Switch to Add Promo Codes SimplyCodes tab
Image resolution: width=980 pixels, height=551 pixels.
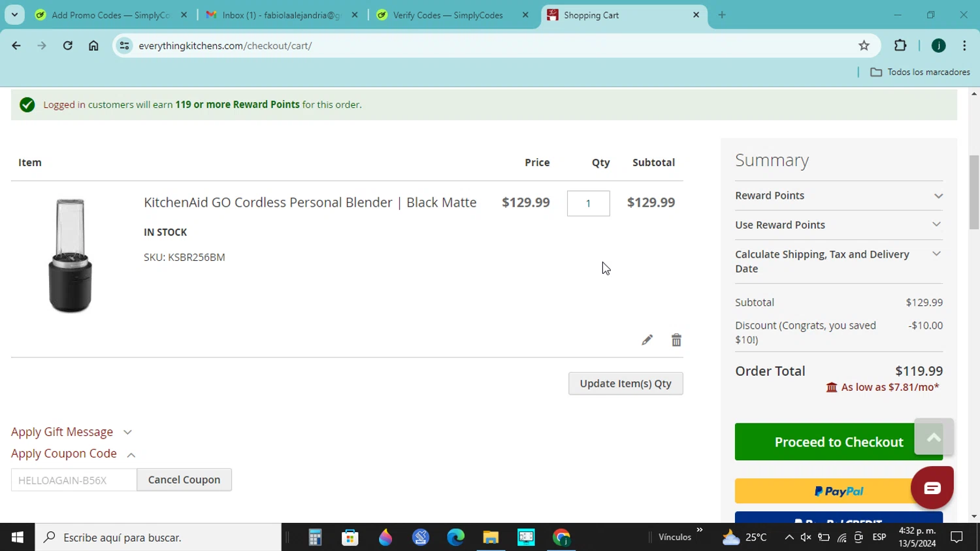[x=111, y=15]
